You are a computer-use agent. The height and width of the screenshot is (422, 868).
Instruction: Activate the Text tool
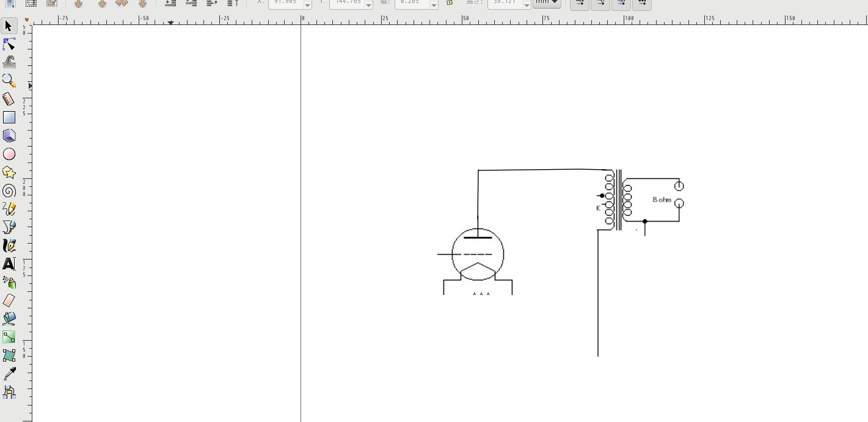(x=9, y=264)
